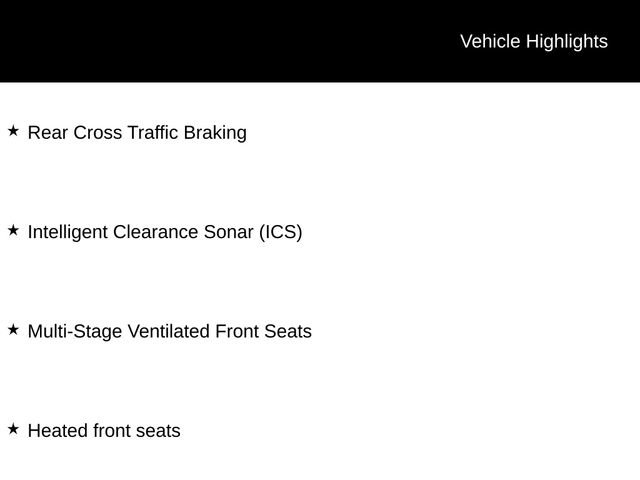Select the word Traffic
640x480 pixels.
[x=153, y=133]
